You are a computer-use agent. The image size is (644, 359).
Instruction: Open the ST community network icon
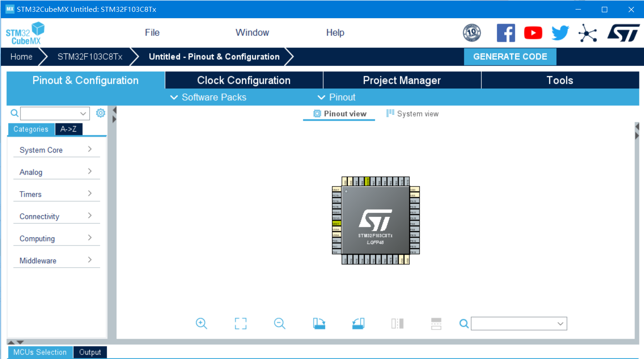[x=588, y=33]
